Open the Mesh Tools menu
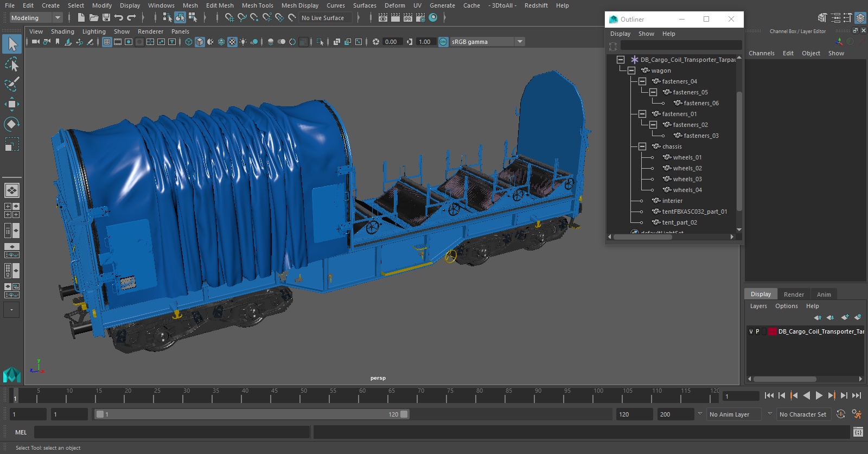Screen dimensions: 868x454 click(258, 5)
